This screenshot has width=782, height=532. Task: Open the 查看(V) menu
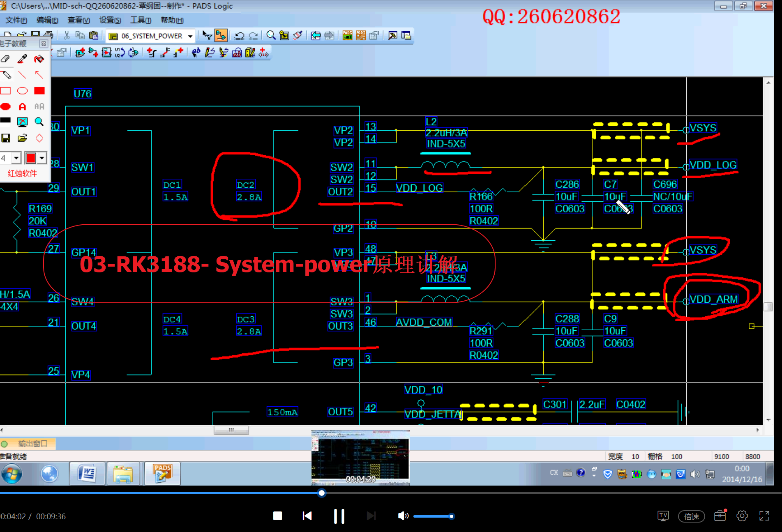point(78,20)
